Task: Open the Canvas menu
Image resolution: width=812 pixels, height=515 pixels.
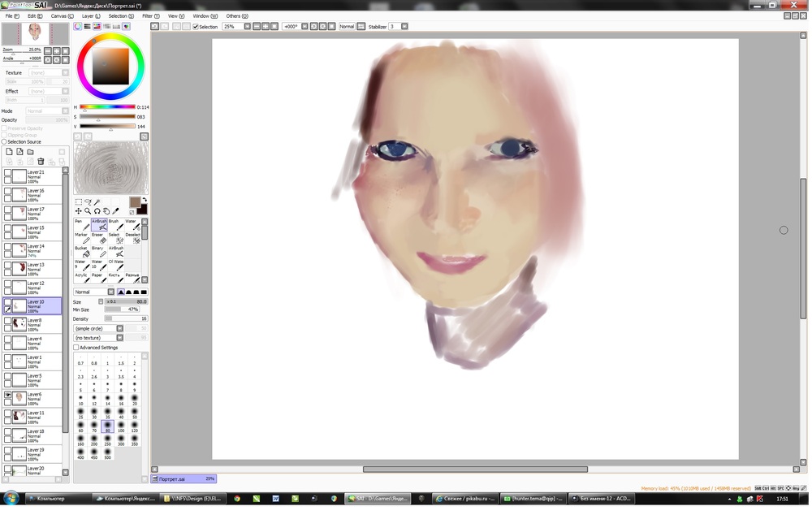Action: 62,15
